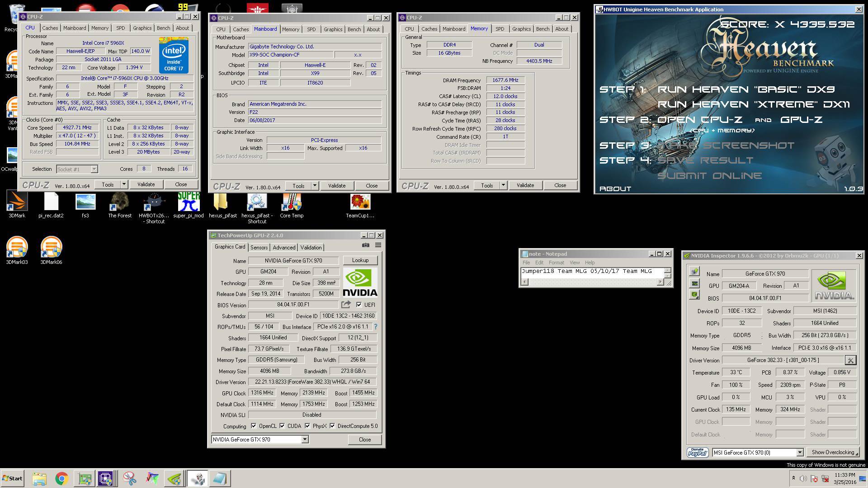The height and width of the screenshot is (488, 868).
Task: Click Close in the CPU-Z Memory window
Action: point(560,185)
